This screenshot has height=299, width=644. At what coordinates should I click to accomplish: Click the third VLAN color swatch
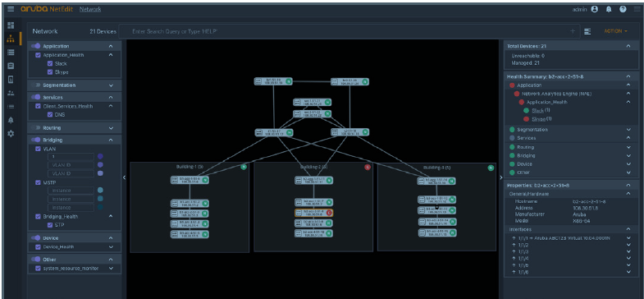(100, 173)
